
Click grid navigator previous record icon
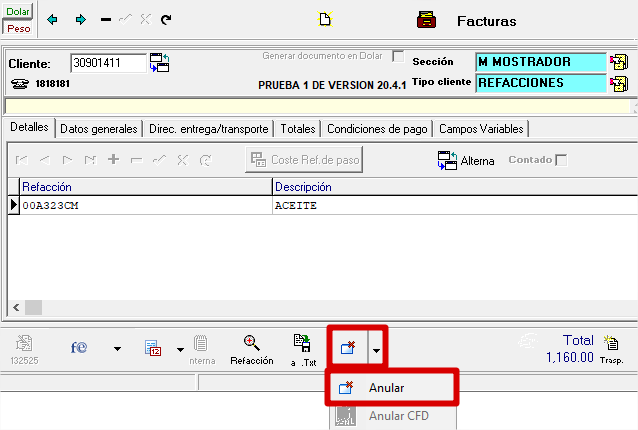pos(45,160)
